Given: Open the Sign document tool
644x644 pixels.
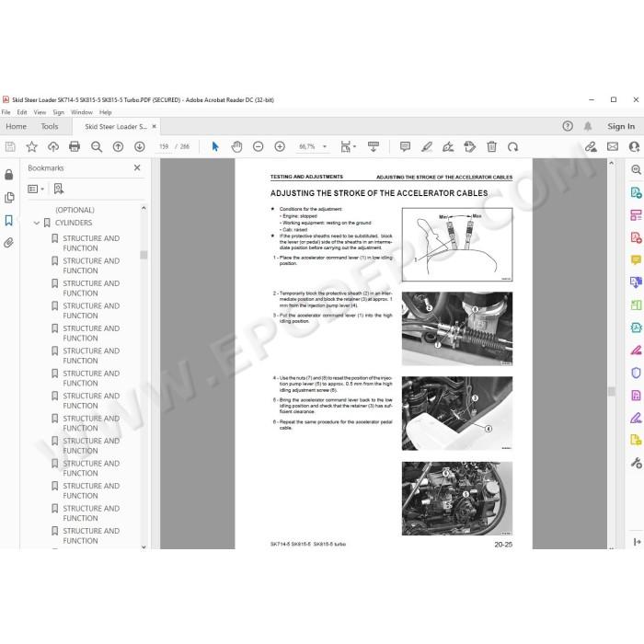Looking at the screenshot, I should point(448,146).
